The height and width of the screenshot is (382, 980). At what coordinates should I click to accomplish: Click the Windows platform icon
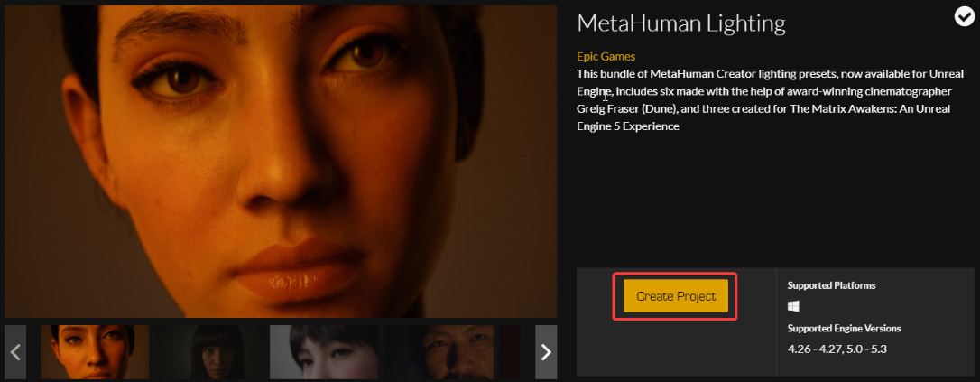(793, 306)
